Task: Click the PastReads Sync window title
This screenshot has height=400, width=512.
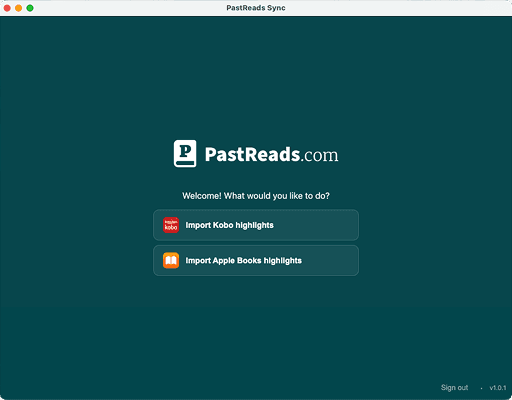Action: 256,8
